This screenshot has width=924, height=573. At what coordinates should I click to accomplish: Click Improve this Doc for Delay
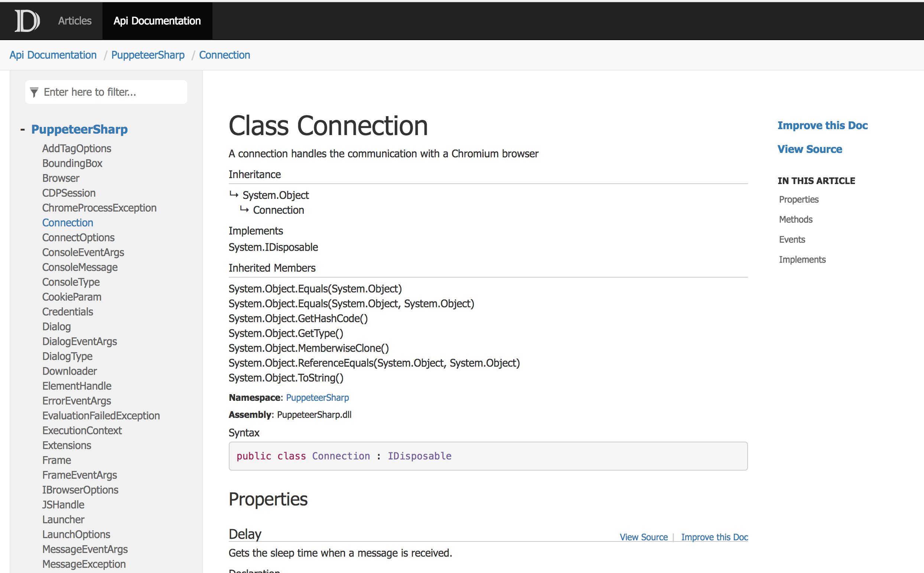[714, 537]
